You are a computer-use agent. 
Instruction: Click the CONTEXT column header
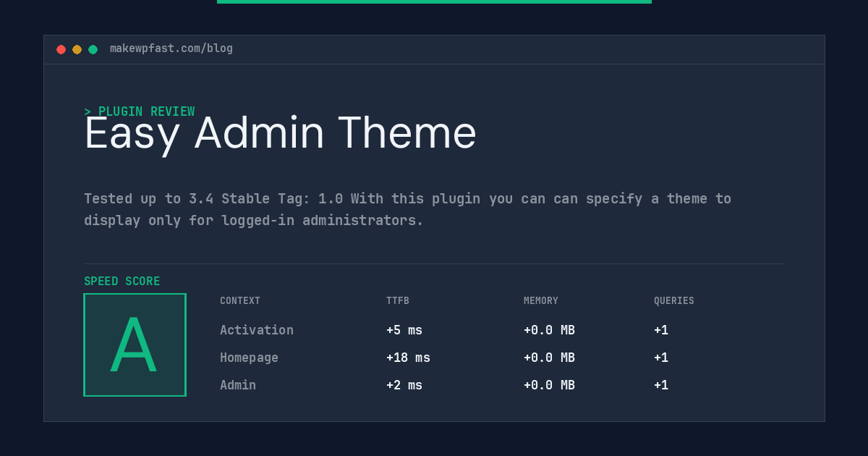[240, 301]
